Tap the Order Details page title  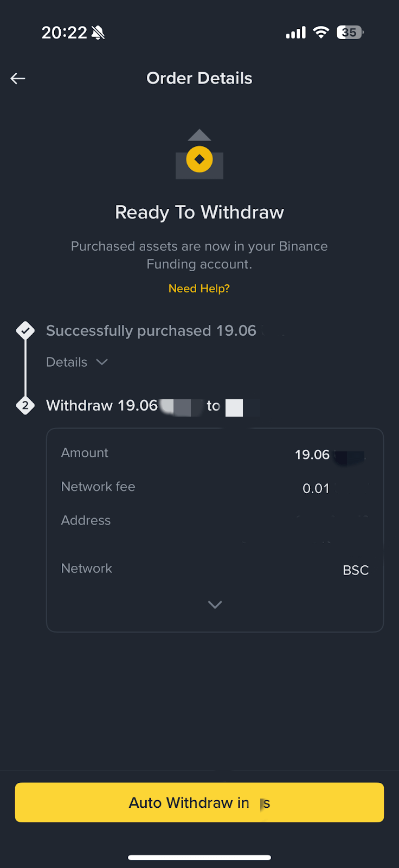[200, 78]
